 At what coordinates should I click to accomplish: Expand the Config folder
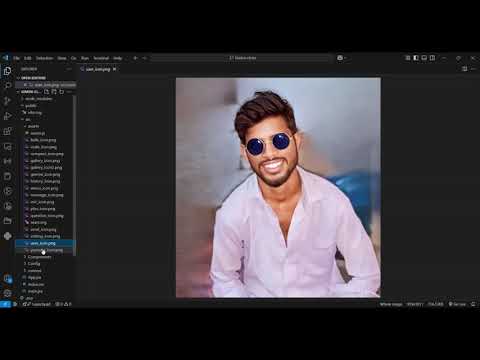45,264
